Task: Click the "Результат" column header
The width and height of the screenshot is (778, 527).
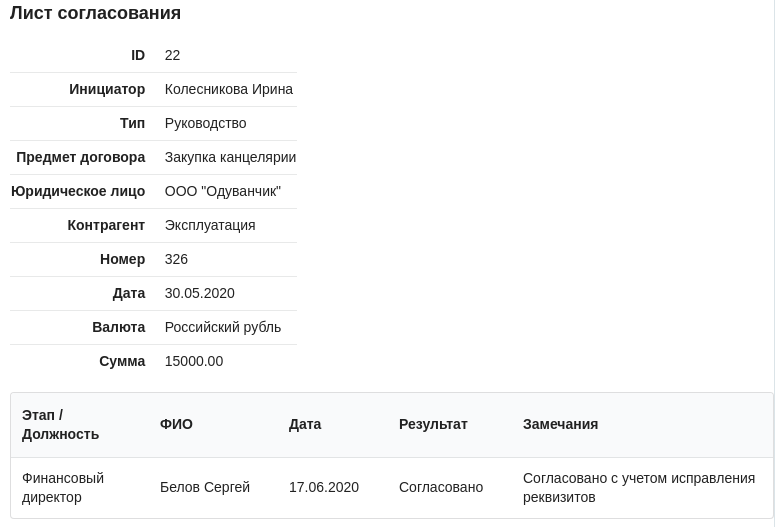Action: coord(433,424)
